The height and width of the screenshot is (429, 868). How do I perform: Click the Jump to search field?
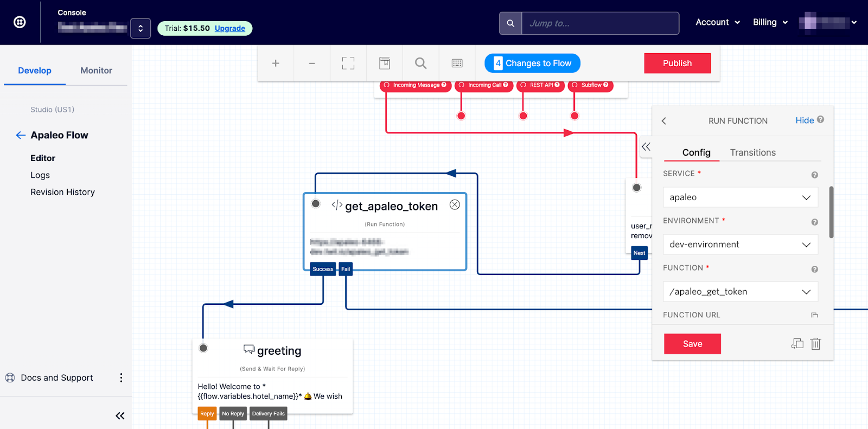click(600, 23)
